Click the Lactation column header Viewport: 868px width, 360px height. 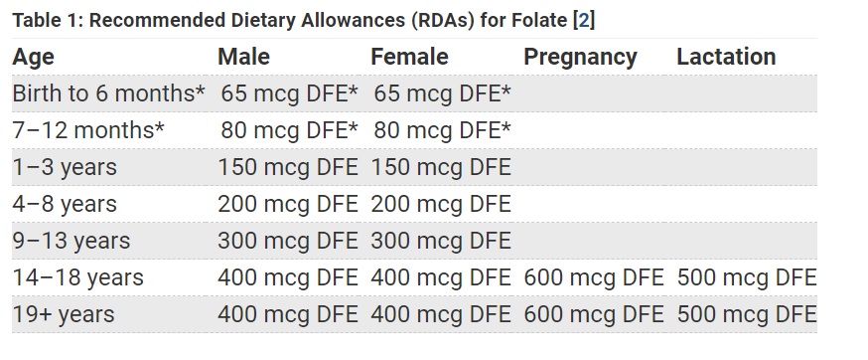pos(726,57)
